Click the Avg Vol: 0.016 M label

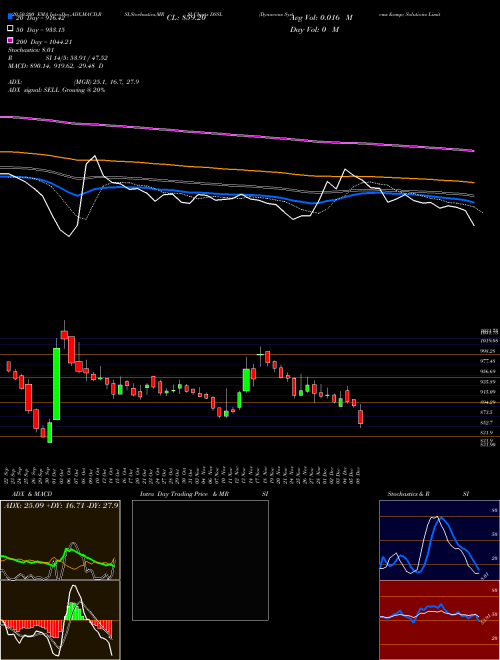click(x=321, y=18)
